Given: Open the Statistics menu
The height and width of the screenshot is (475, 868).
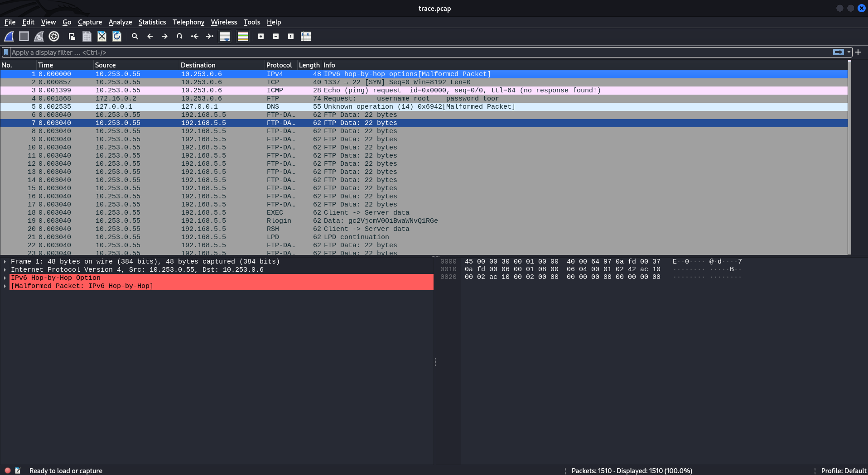Looking at the screenshot, I should point(152,22).
